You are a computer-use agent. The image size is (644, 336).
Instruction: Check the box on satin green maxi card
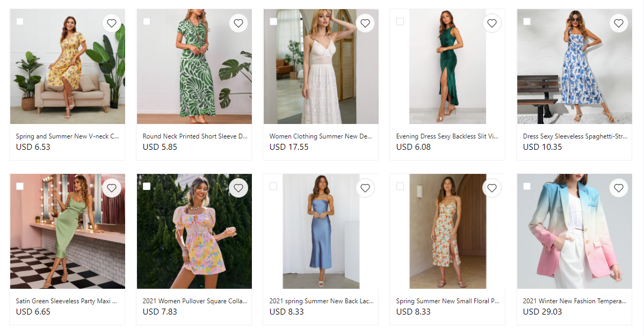coord(20,186)
